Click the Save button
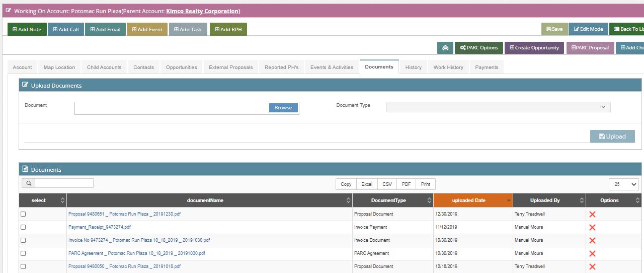Screen dimensions: 644x273 (x=554, y=29)
